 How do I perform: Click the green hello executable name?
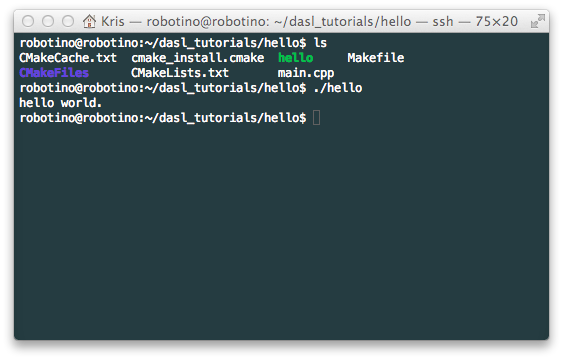tap(296, 58)
